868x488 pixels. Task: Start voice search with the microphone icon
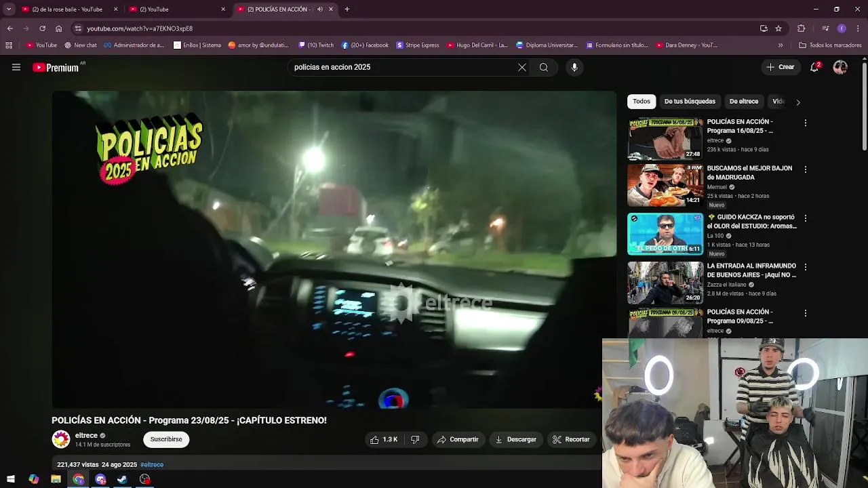pyautogui.click(x=574, y=67)
